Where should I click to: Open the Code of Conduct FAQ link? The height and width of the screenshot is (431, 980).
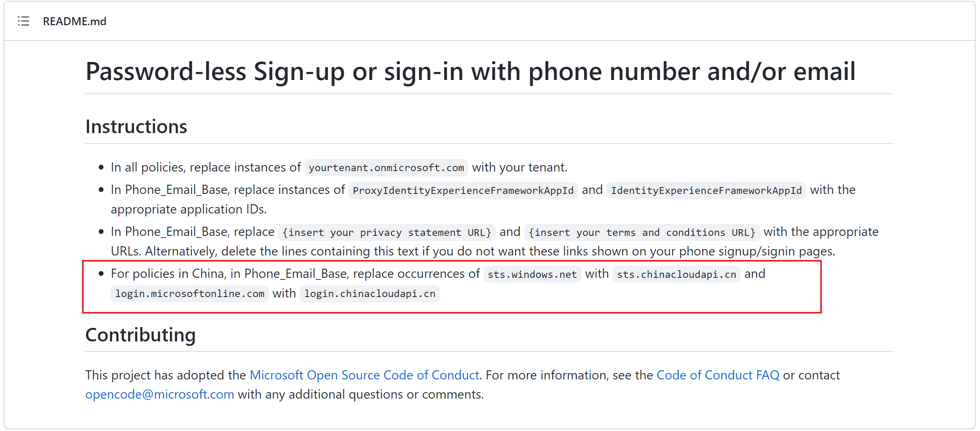(x=717, y=375)
